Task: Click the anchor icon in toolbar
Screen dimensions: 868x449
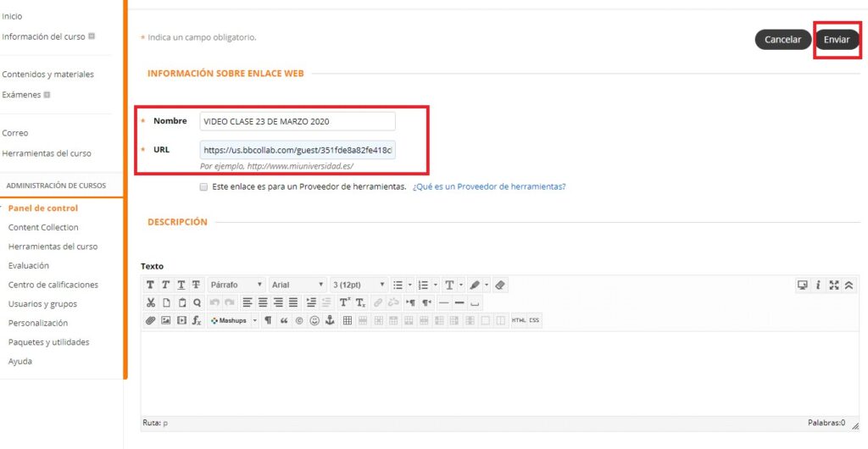Action: (x=330, y=321)
